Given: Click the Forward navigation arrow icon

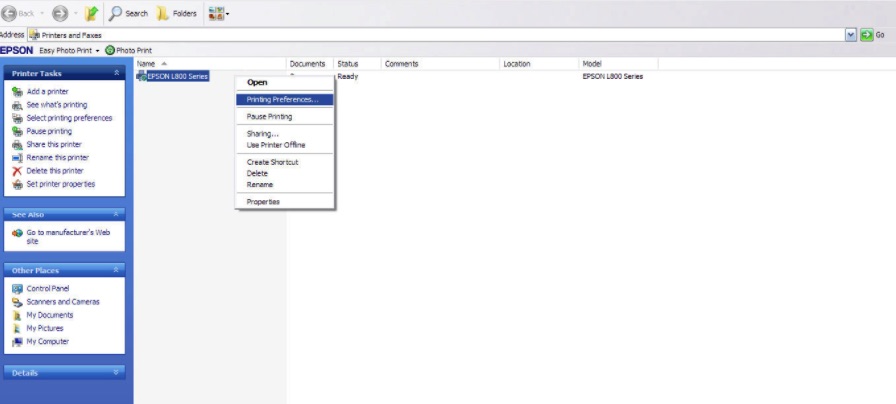Looking at the screenshot, I should point(60,13).
